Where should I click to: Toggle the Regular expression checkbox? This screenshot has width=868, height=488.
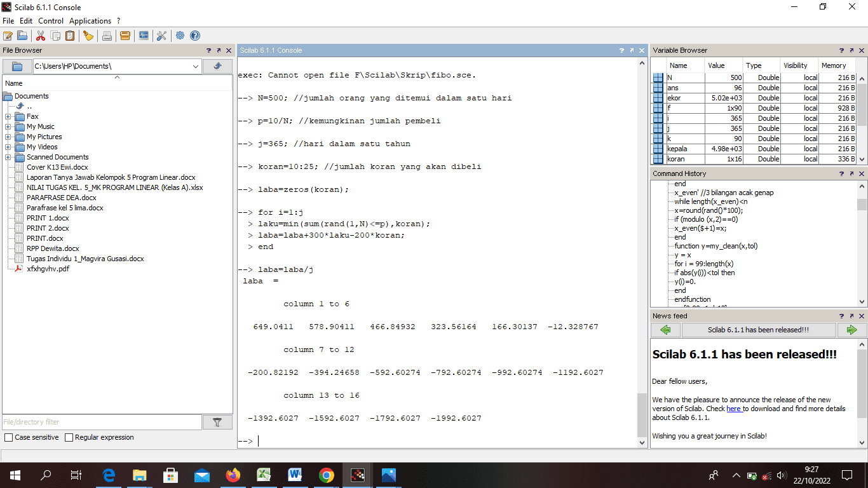pos(69,437)
